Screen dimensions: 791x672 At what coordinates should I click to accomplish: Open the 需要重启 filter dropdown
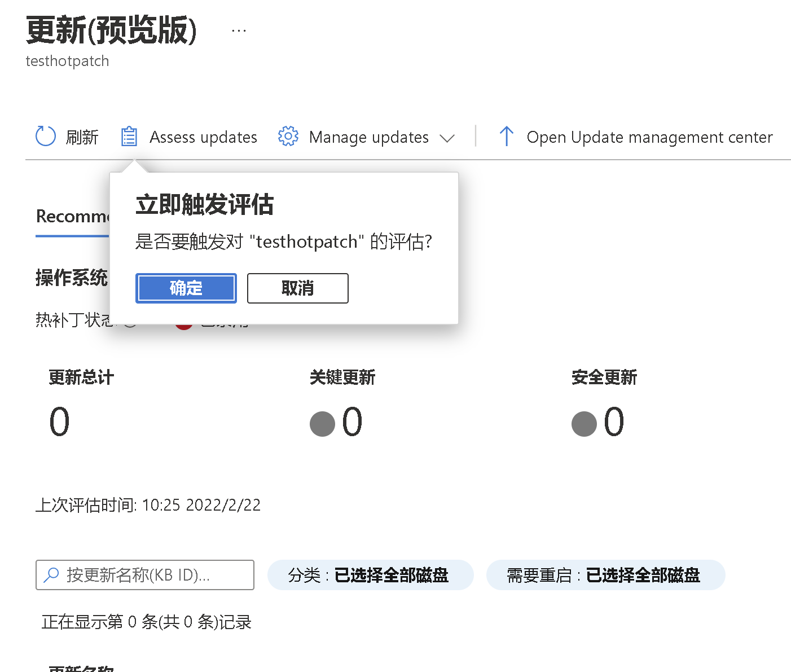click(x=605, y=575)
